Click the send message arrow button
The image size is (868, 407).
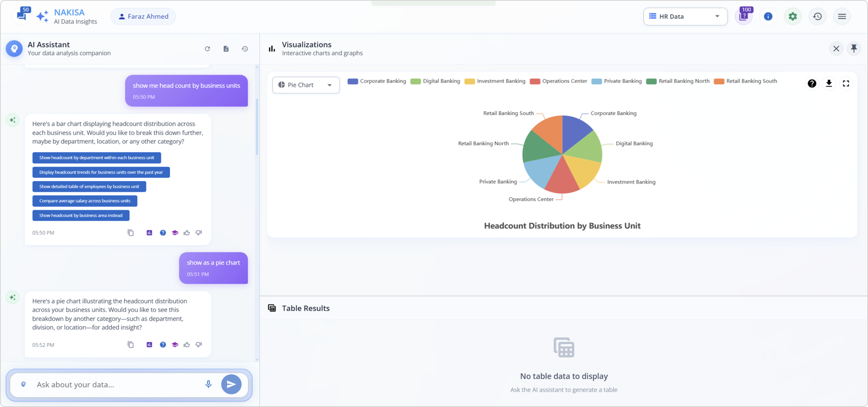click(x=231, y=384)
